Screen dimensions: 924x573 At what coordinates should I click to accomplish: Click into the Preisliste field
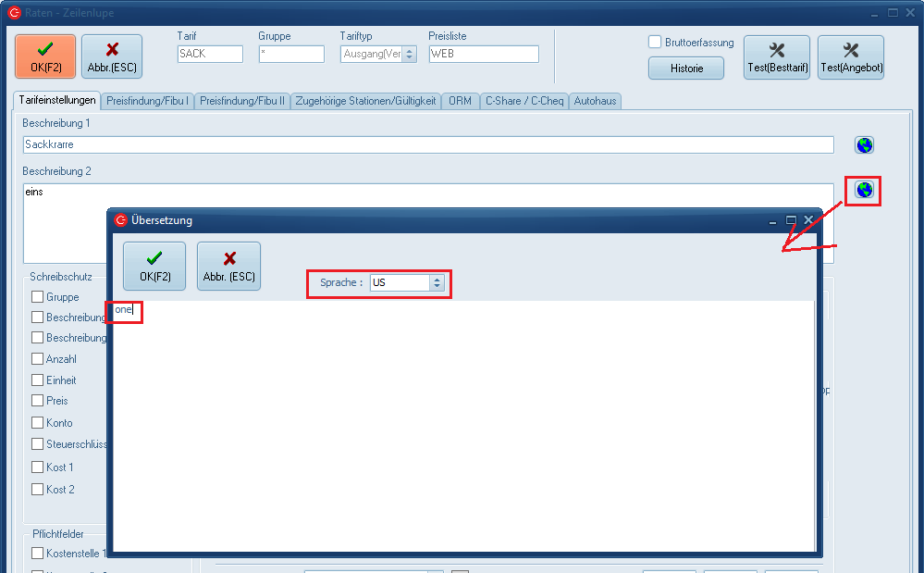483,55
